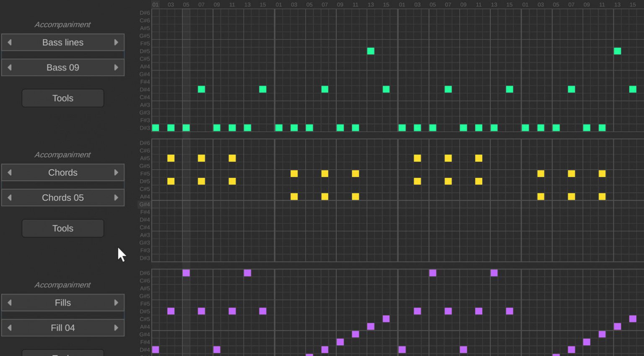Screen dimensions: 644x356
Task: Open Tools for the Chords 05 track
Action: tap(62, 228)
